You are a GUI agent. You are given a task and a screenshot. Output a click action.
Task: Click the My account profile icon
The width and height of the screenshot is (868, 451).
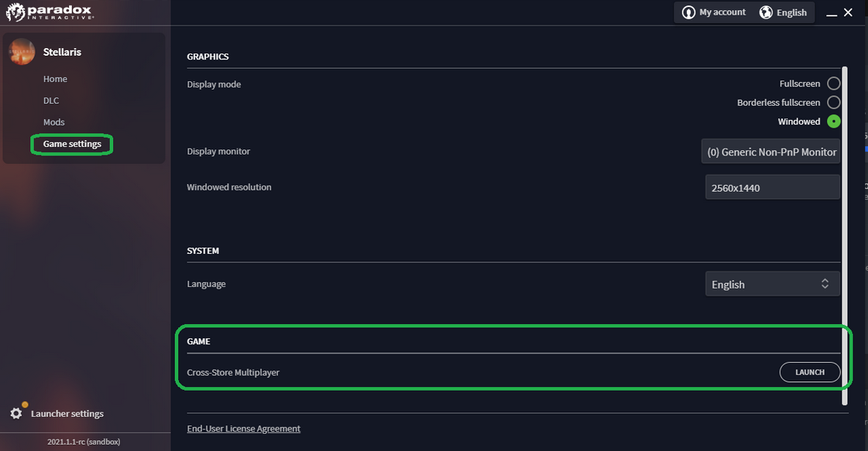pyautogui.click(x=688, y=12)
